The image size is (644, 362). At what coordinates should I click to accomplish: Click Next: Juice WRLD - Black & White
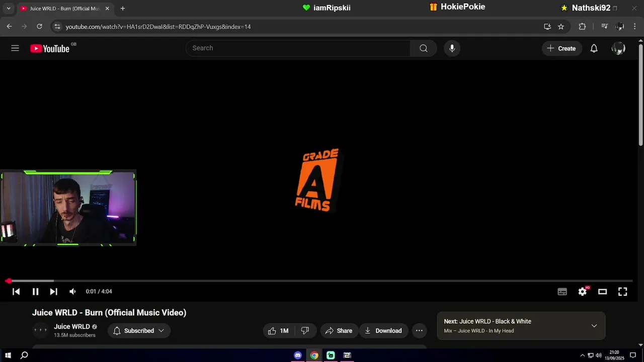click(x=488, y=321)
